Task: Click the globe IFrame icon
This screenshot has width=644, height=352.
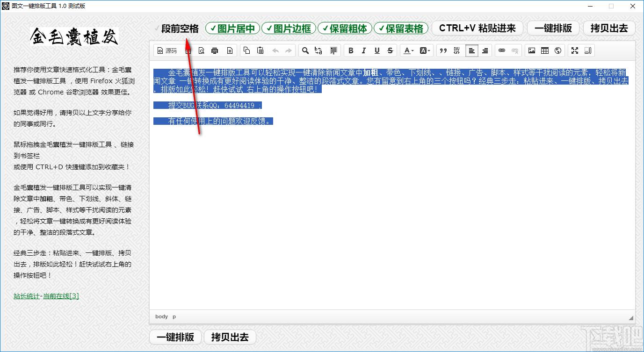Action: (558, 50)
